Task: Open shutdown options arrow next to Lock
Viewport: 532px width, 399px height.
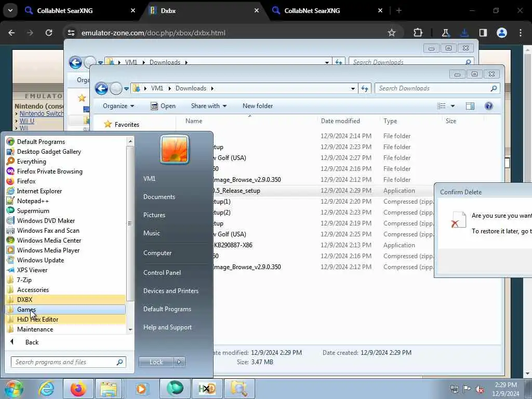Action: pos(179,362)
